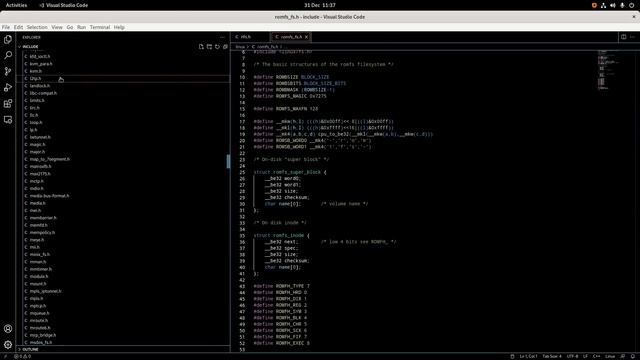Open the Search view in activity bar
Viewport: 640px width, 360px height.
click(8, 55)
